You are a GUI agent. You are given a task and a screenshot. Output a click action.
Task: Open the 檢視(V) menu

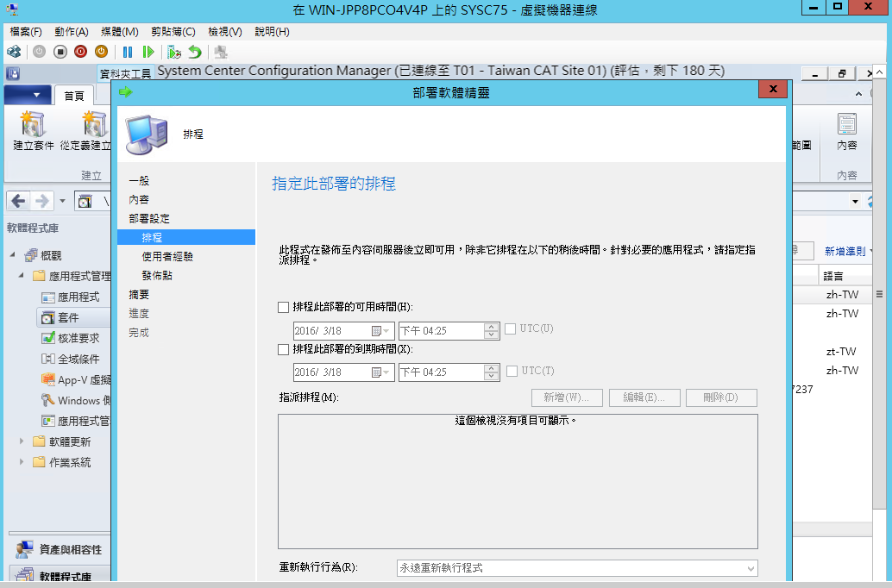224,32
